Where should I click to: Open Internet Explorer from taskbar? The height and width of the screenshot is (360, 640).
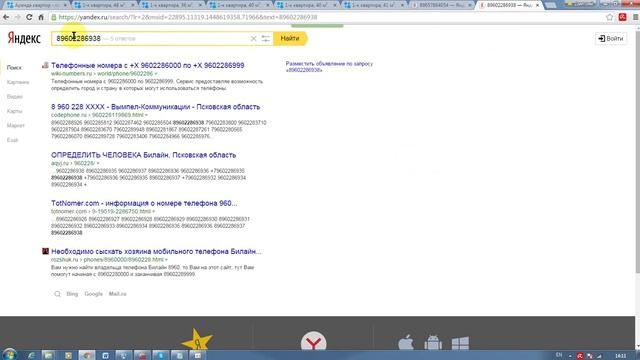[x=31, y=356]
